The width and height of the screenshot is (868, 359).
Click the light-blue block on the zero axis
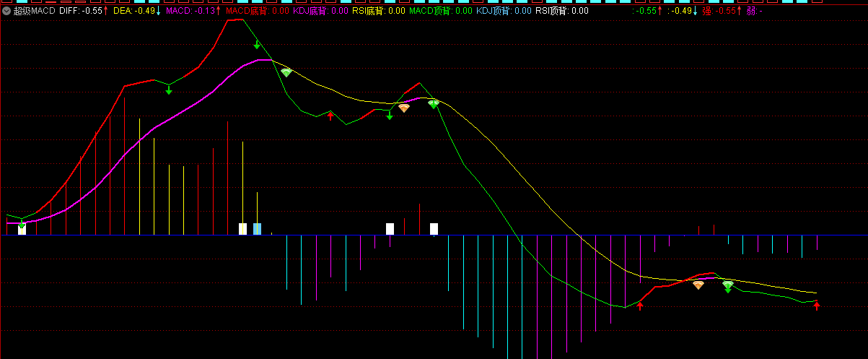click(x=258, y=229)
